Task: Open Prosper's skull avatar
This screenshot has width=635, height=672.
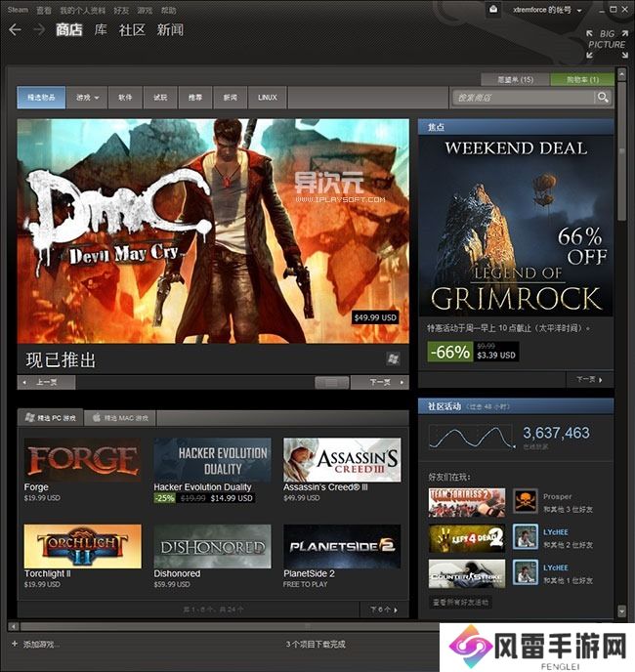Action: point(526,501)
